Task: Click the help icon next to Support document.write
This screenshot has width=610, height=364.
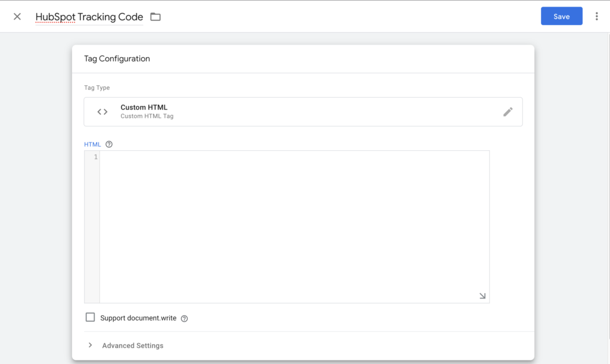Action: (x=184, y=318)
